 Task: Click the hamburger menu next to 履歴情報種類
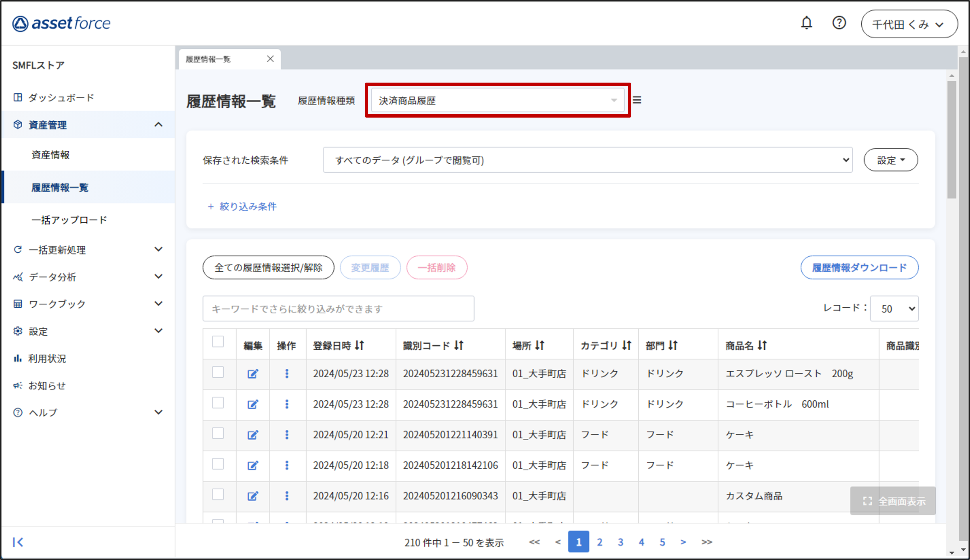point(637,100)
